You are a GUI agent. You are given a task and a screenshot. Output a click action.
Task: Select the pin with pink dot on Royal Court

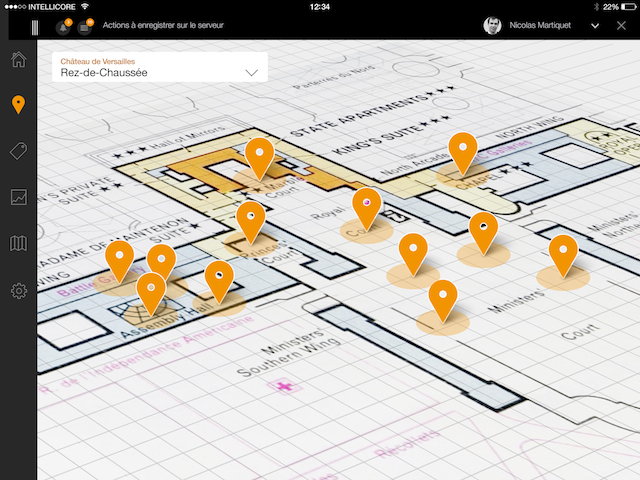pos(367,209)
